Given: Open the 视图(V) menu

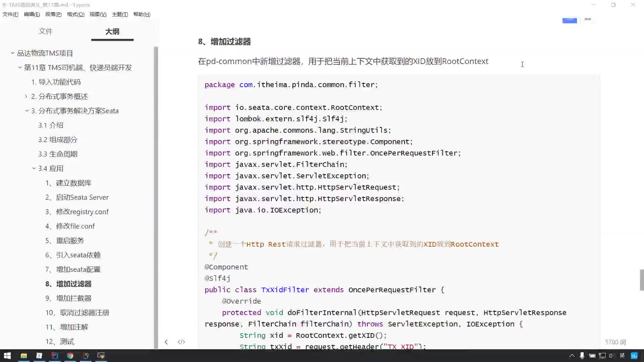Looking at the screenshot, I should (x=98, y=14).
